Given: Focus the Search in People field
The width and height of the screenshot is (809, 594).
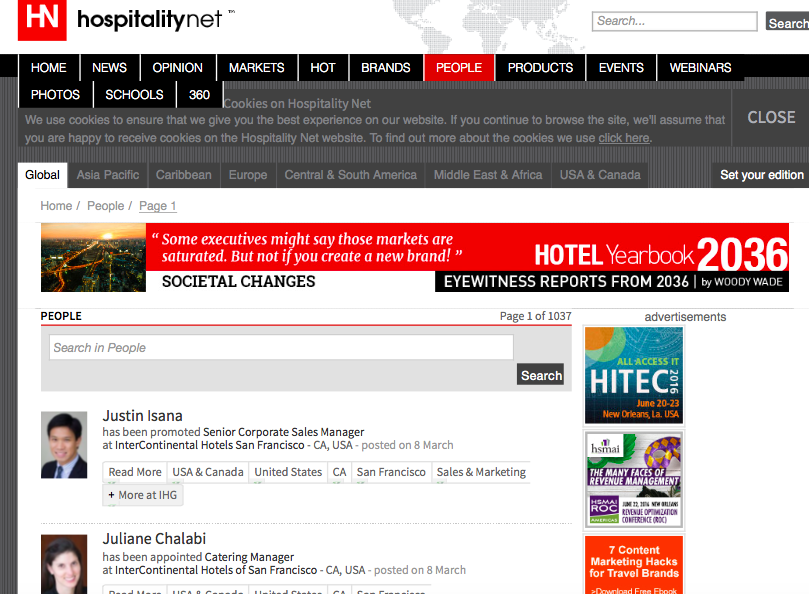Looking at the screenshot, I should (x=281, y=347).
